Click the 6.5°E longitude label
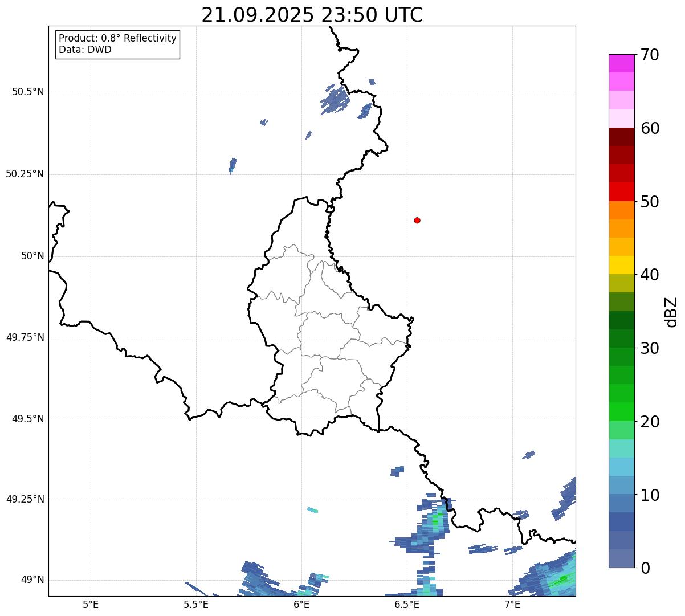685x616 pixels. pyautogui.click(x=407, y=605)
